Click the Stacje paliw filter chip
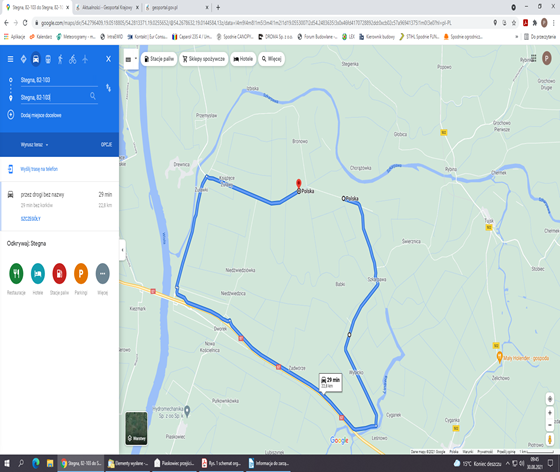The width and height of the screenshot is (560, 472). (x=159, y=59)
